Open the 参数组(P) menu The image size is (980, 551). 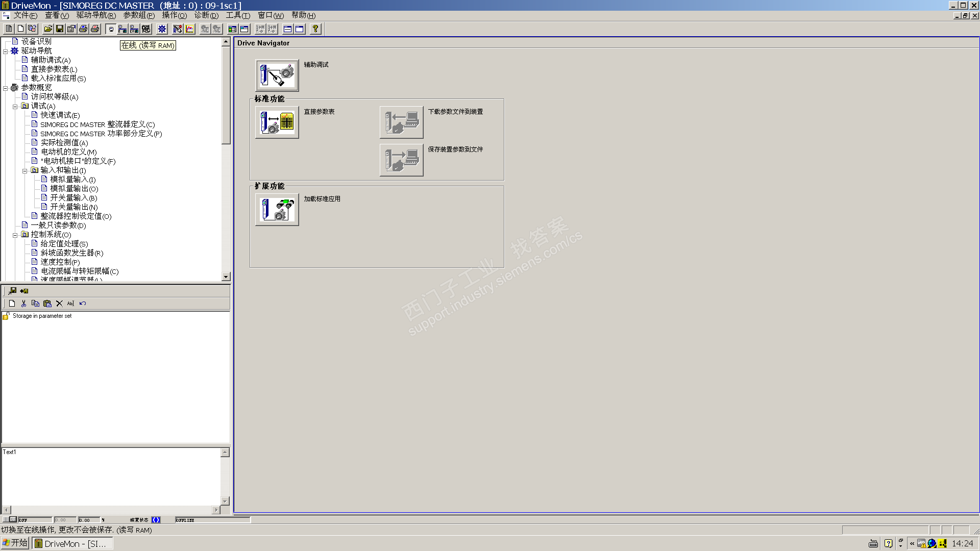[138, 15]
